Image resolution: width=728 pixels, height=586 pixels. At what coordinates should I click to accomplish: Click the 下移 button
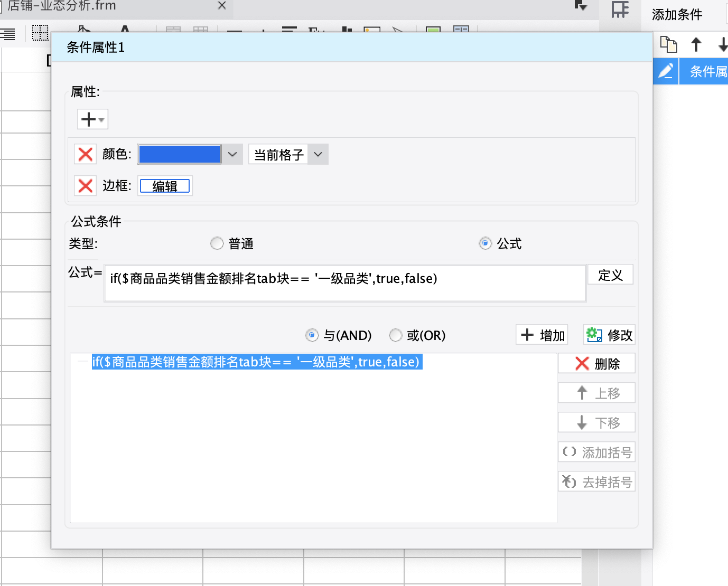tap(596, 422)
